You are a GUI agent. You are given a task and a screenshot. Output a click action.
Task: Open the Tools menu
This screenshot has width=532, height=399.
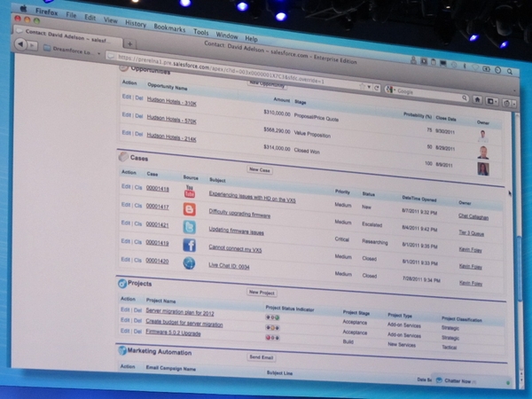point(201,32)
